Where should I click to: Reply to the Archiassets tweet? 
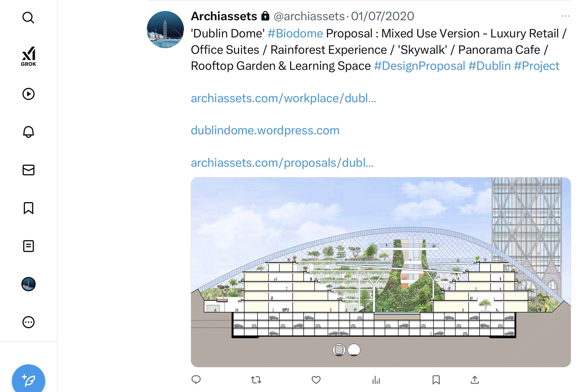(196, 380)
